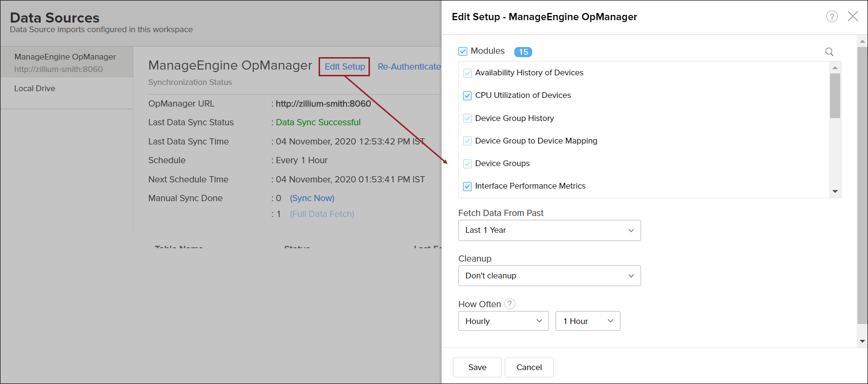Click the Sync Now link
This screenshot has width=868, height=384.
(x=312, y=198)
